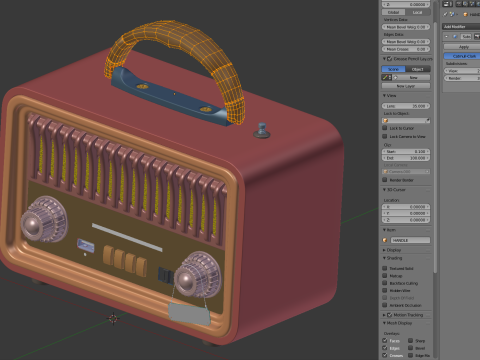The height and width of the screenshot is (360, 480).
Task: Click the 3D Cursor X location field
Action: click(x=406, y=207)
